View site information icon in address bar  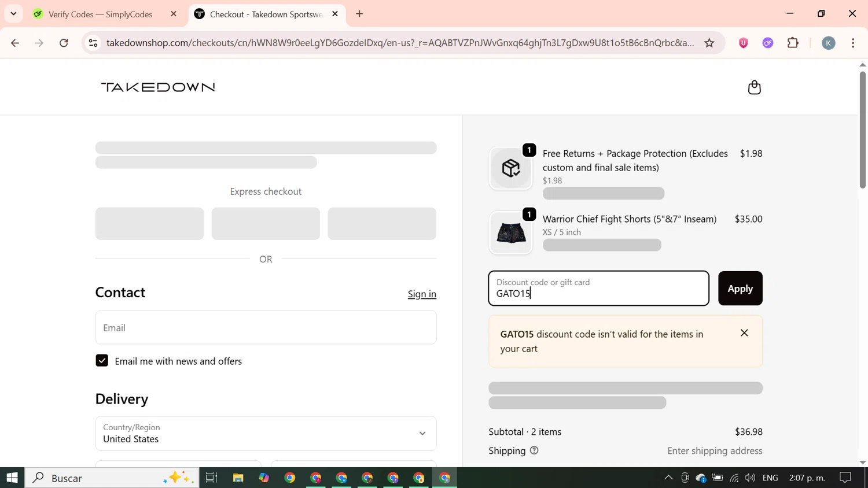93,43
